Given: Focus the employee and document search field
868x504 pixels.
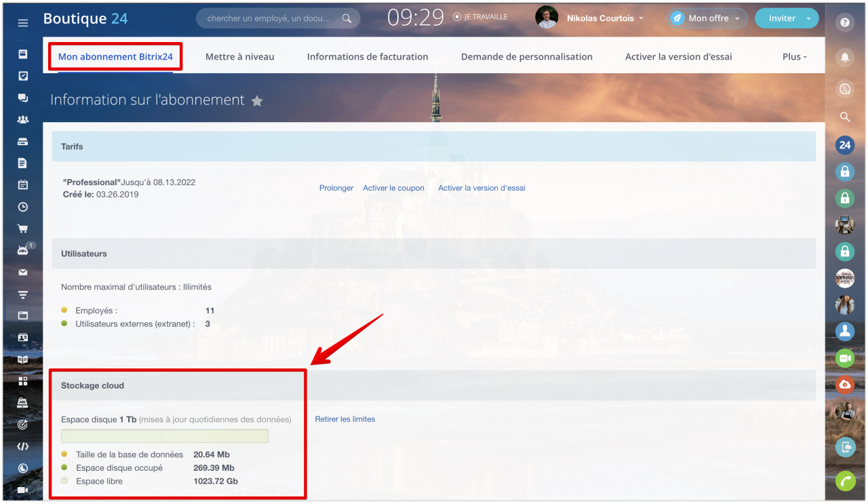Looking at the screenshot, I should (x=278, y=18).
